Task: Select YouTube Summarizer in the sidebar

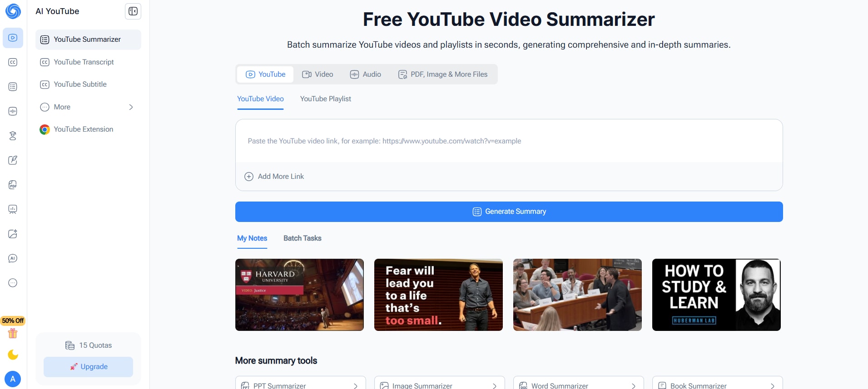Action: [88, 39]
